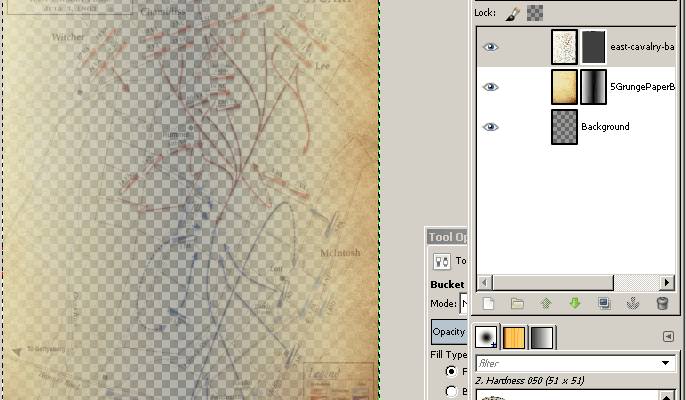Toggle Background layer visibility
The height and width of the screenshot is (400, 686).
click(490, 127)
